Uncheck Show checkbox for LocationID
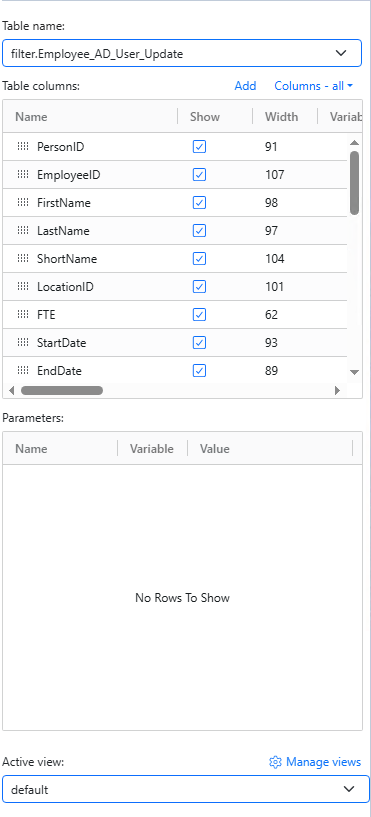 (x=200, y=287)
